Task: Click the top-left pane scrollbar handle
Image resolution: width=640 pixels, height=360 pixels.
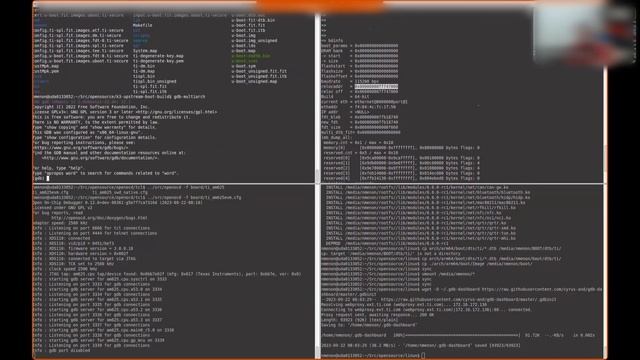Action: point(317,175)
